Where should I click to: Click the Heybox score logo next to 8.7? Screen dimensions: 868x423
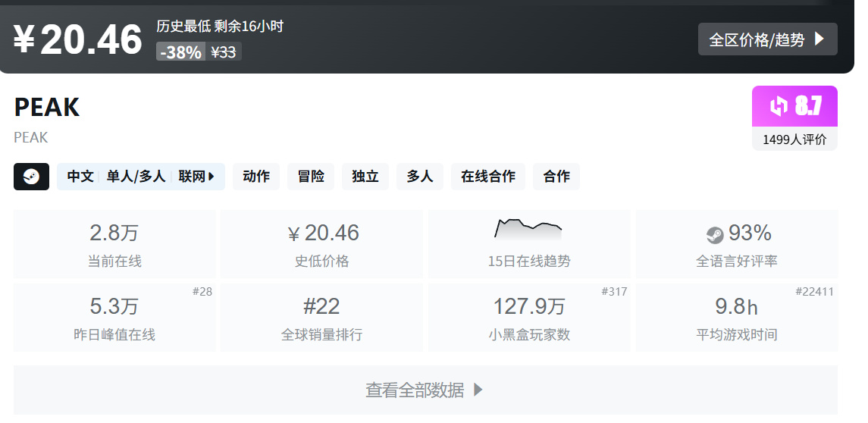pos(779,106)
